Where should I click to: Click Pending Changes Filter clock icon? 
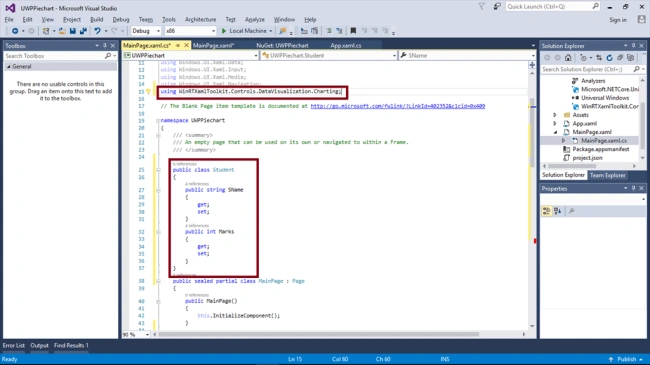tap(583, 58)
